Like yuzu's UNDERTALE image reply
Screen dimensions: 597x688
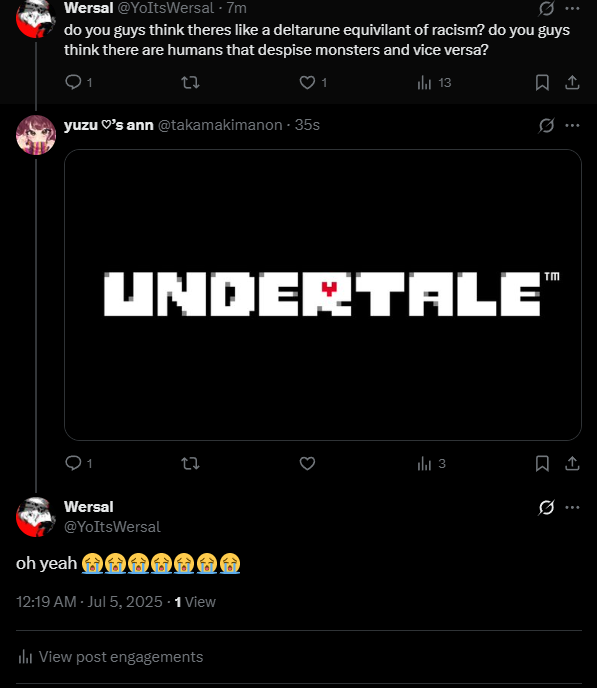click(x=307, y=463)
